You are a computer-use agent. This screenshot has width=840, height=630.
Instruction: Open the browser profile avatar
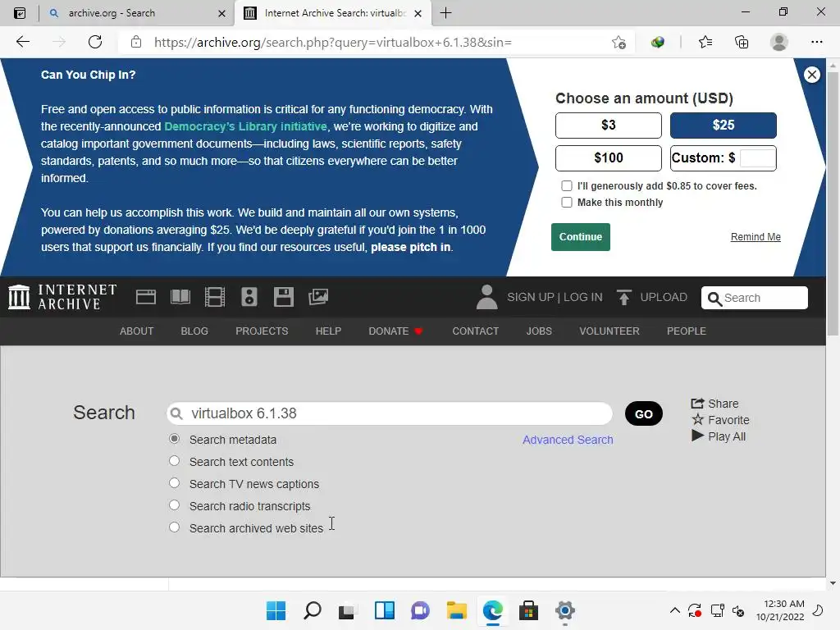pyautogui.click(x=778, y=42)
